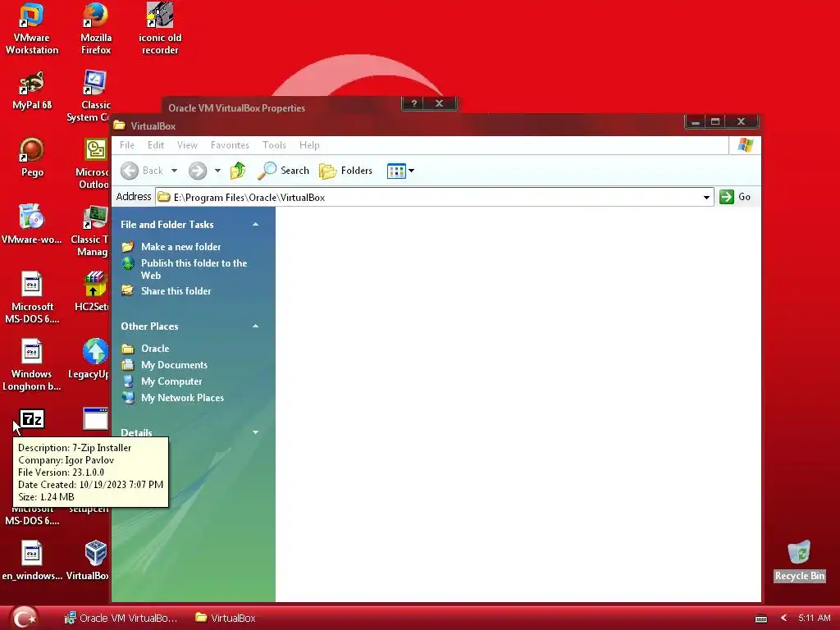
Task: Click the Forward arrow in Explorer toolbar
Action: click(x=197, y=171)
